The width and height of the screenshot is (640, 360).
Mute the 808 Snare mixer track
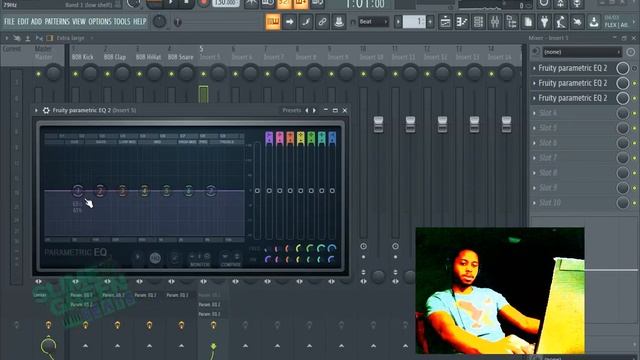click(171, 74)
